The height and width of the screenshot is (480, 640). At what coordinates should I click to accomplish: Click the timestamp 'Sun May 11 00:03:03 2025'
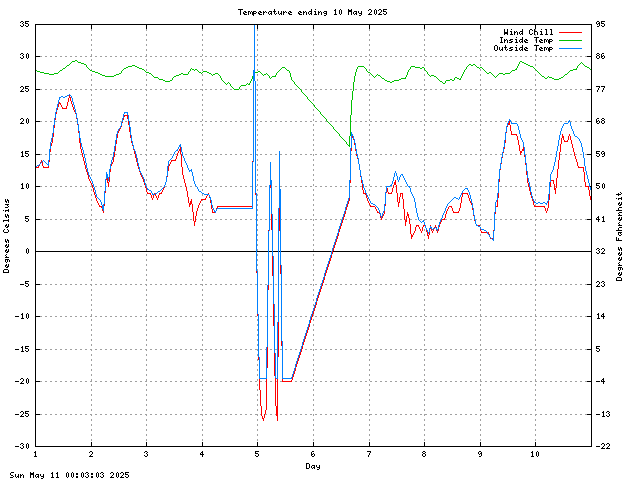69,475
